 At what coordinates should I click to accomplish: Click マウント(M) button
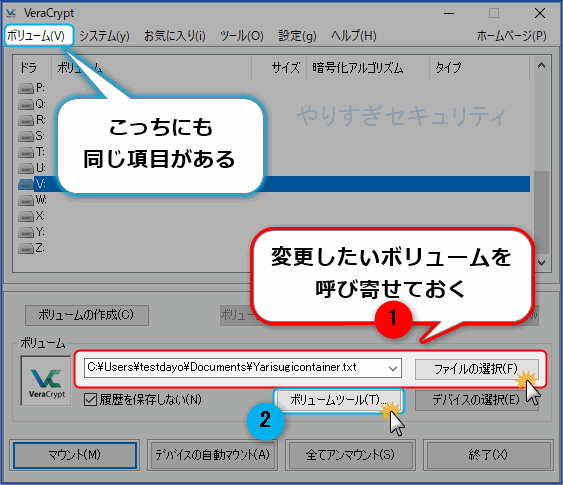[x=75, y=455]
